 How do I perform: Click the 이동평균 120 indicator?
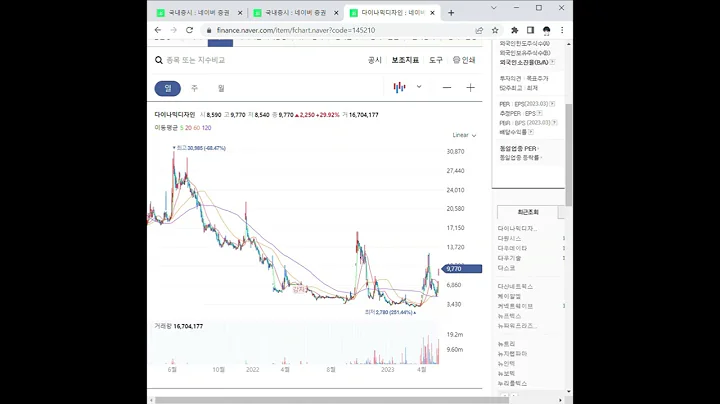207,128
